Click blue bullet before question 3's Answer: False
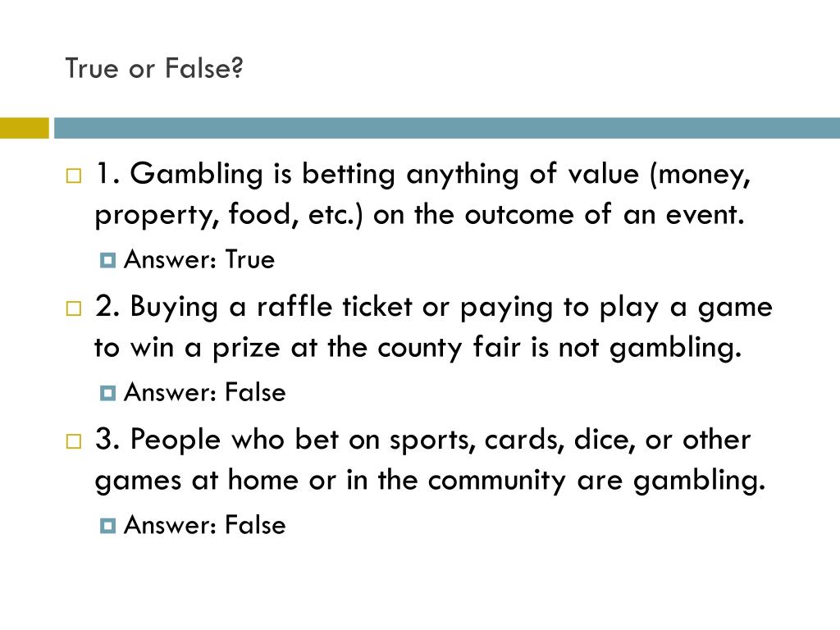Screen dimensions: 840x630 107,526
